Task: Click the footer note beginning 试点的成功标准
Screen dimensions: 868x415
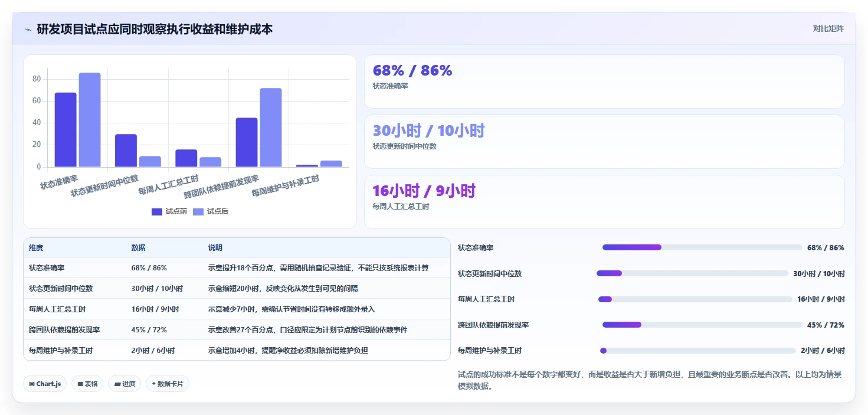Action: pyautogui.click(x=650, y=380)
